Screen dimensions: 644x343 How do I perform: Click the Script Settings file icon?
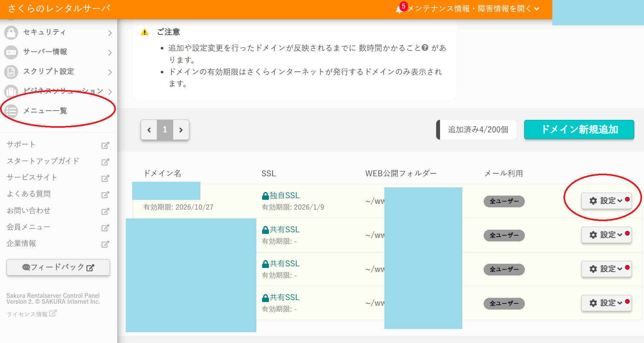click(x=11, y=72)
